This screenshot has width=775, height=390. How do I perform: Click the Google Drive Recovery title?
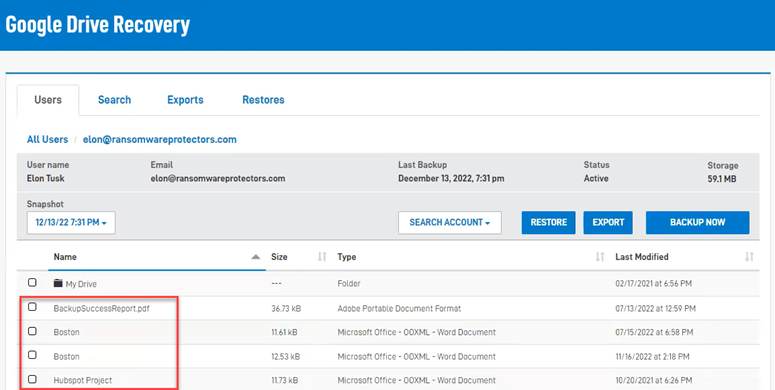(98, 25)
